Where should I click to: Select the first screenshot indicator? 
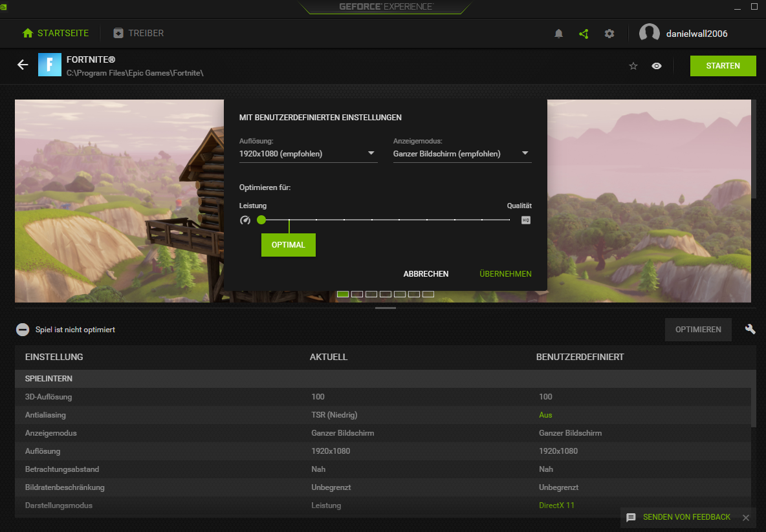pos(343,294)
